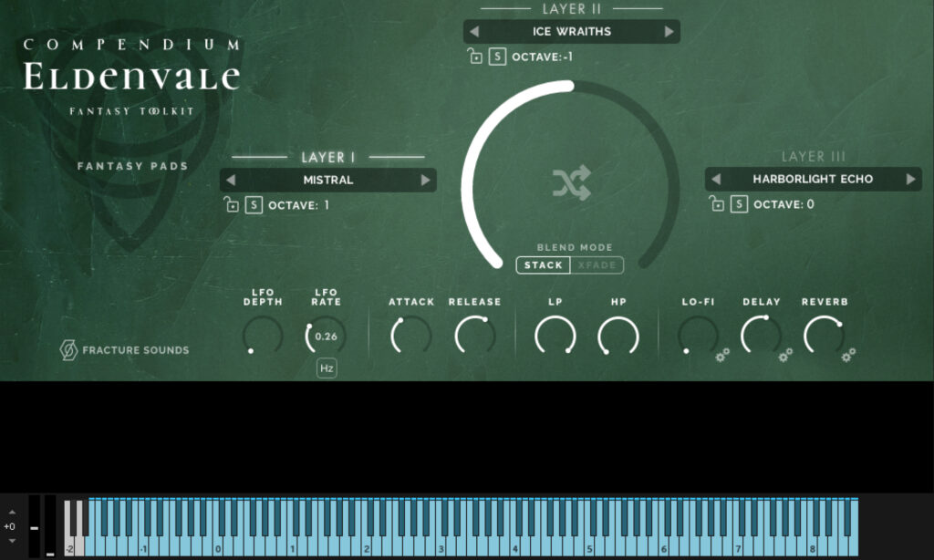Click the Hz button below LFO Rate
The image size is (934, 560).
tap(327, 368)
